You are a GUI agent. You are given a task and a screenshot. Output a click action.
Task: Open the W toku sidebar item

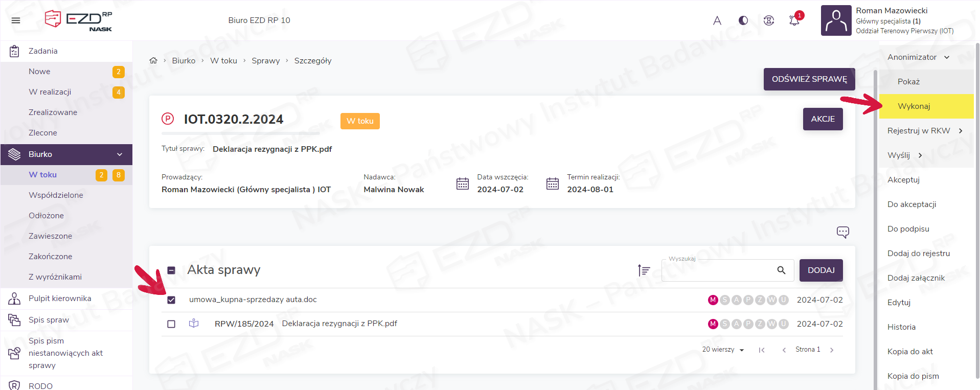point(43,175)
